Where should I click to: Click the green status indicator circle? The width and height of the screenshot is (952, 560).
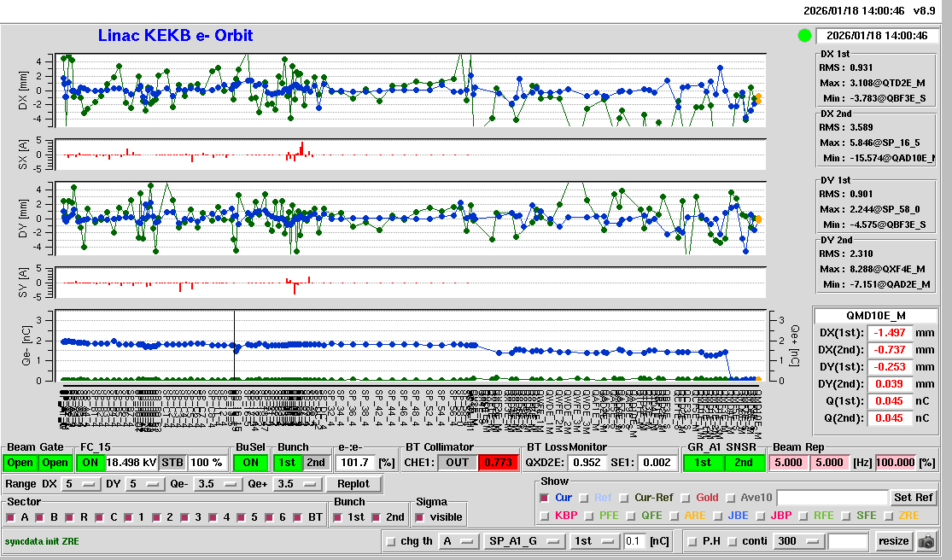(804, 36)
